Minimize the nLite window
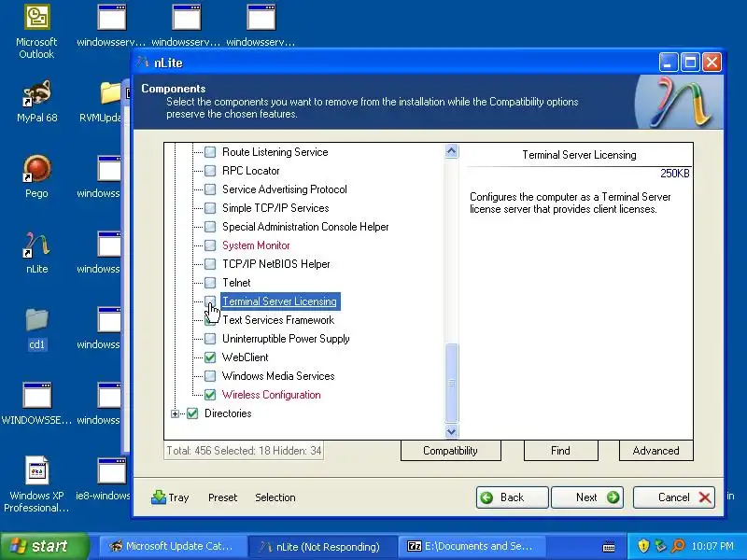The image size is (747, 560). [669, 63]
